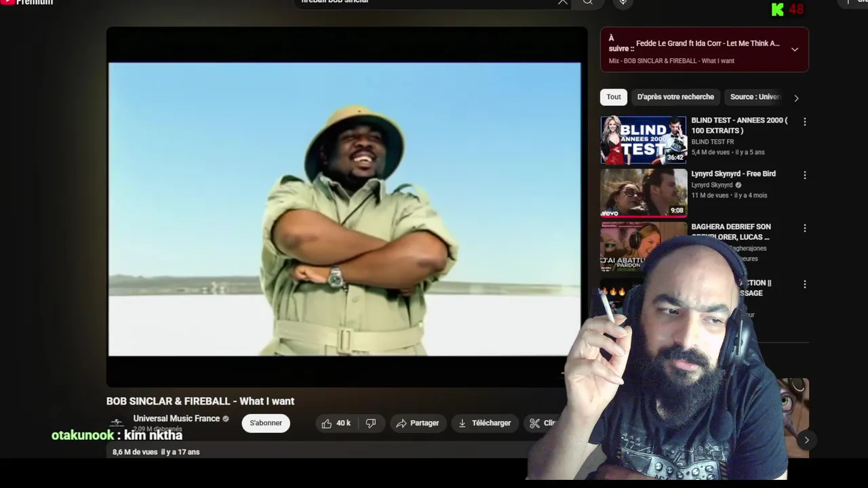Open Lynyrd Skynyrd Free Bird thumbnail
The image size is (868, 488).
coord(644,193)
